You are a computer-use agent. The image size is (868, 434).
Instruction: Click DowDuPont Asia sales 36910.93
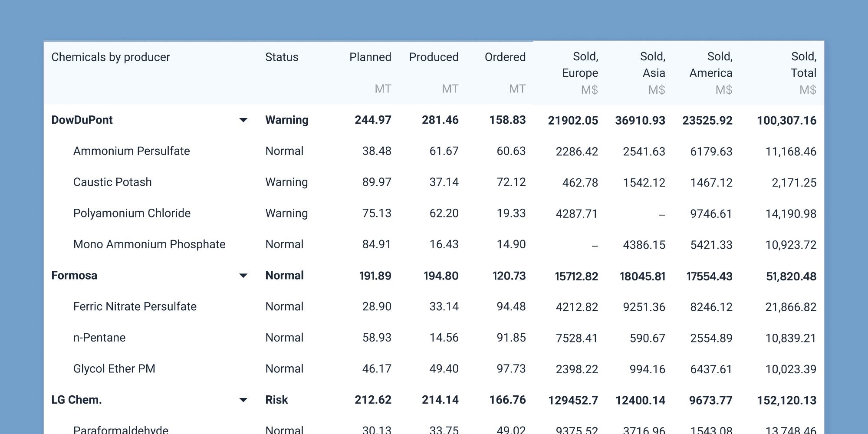click(x=640, y=120)
